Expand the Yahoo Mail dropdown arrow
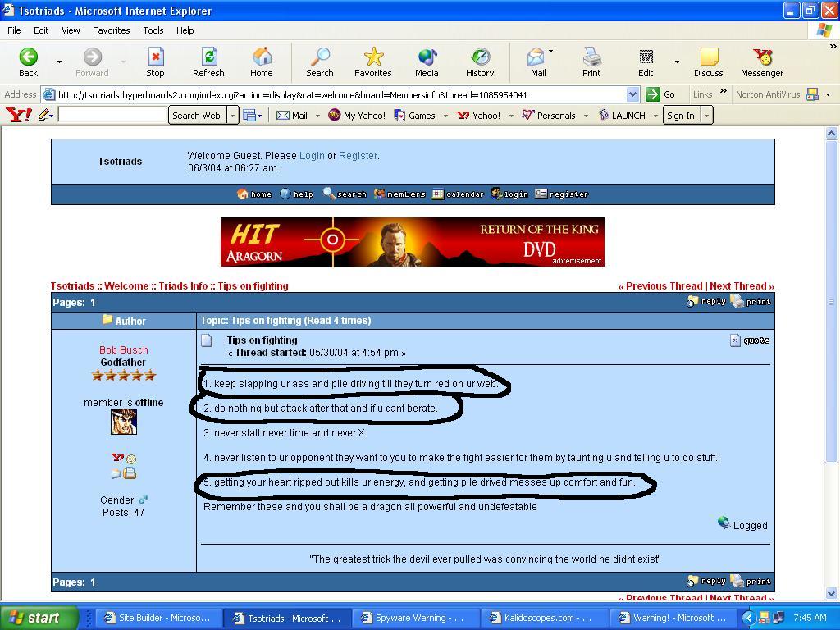840x630 pixels. point(317,116)
